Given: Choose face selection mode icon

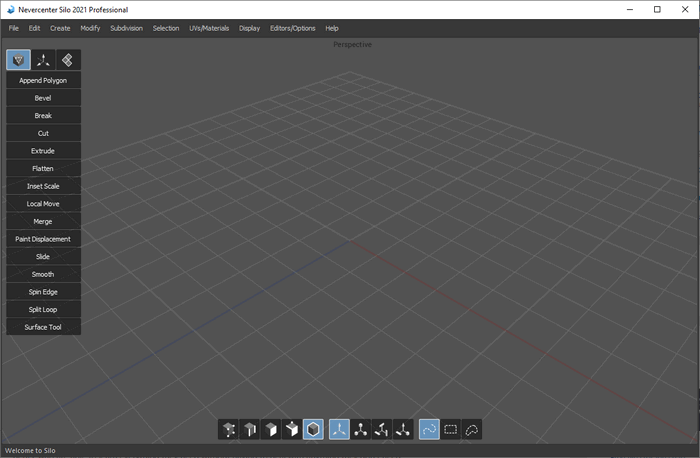Looking at the screenshot, I should 271,429.
